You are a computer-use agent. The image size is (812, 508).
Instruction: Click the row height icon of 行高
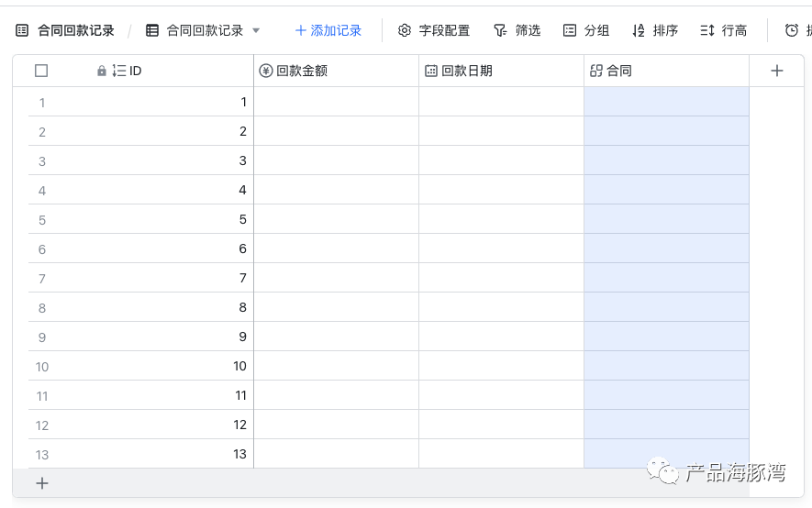tap(707, 30)
